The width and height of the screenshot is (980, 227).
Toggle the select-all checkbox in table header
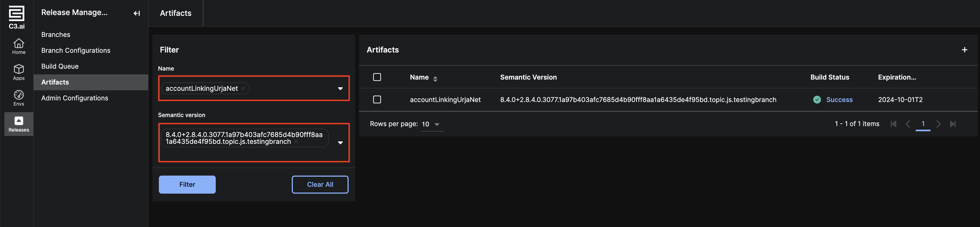pos(377,77)
